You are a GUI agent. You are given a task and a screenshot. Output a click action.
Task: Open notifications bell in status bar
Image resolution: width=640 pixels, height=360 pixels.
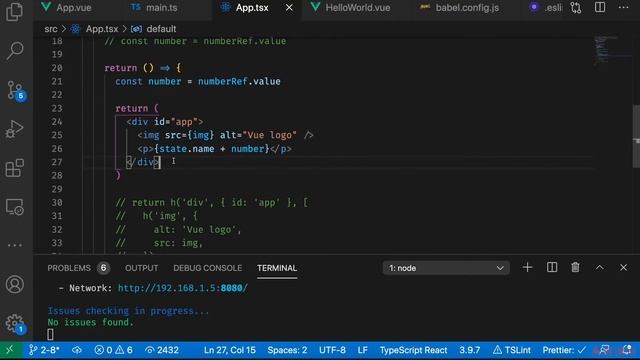627,350
